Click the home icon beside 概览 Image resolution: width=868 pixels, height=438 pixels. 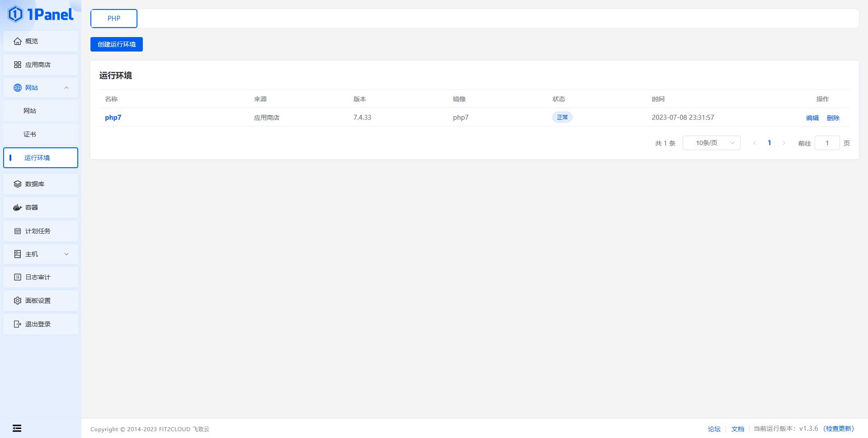(x=18, y=41)
